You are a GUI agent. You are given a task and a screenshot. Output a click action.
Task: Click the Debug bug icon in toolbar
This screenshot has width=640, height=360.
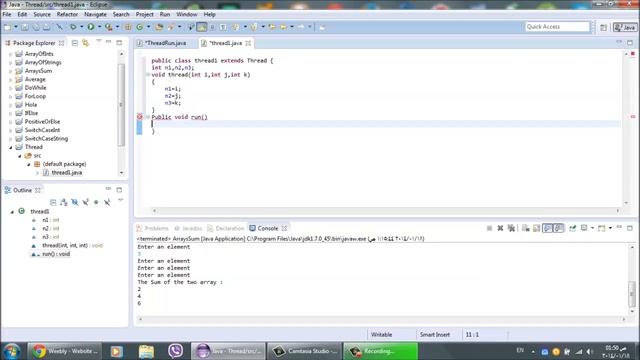(73, 27)
